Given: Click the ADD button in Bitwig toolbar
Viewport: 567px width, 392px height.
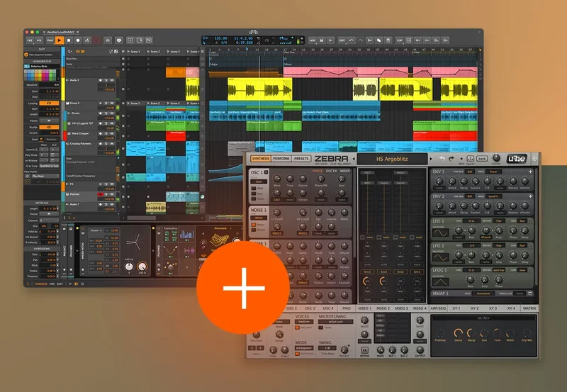Looking at the screenshot, I should (x=313, y=40).
